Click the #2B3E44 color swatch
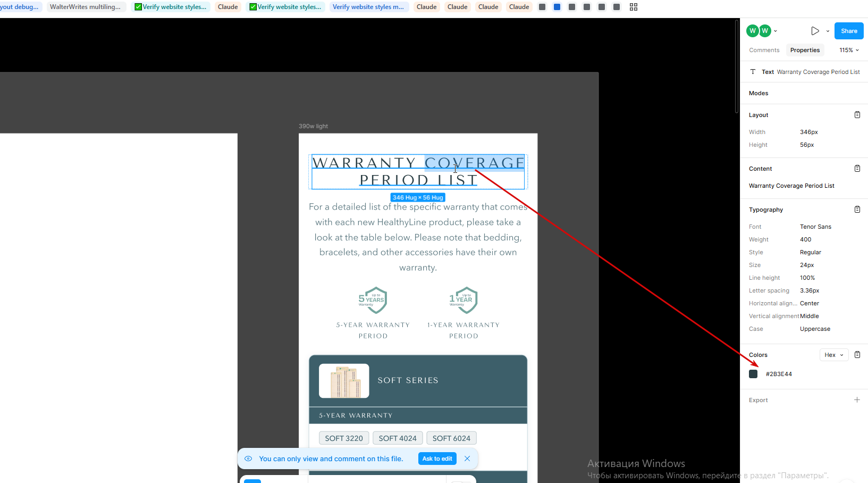The width and height of the screenshot is (868, 483). 753,374
